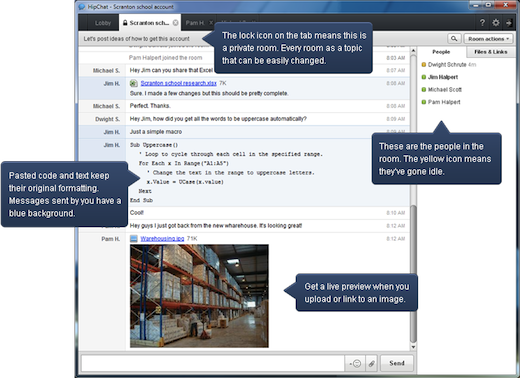Close the Pam H. chat tab
This screenshot has height=378, width=520.
coord(211,23)
